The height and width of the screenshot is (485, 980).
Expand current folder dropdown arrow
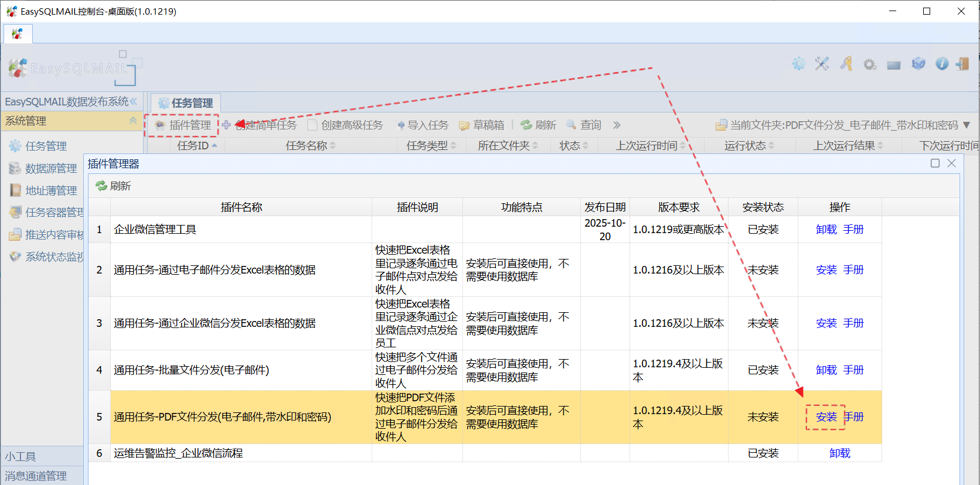click(x=967, y=125)
